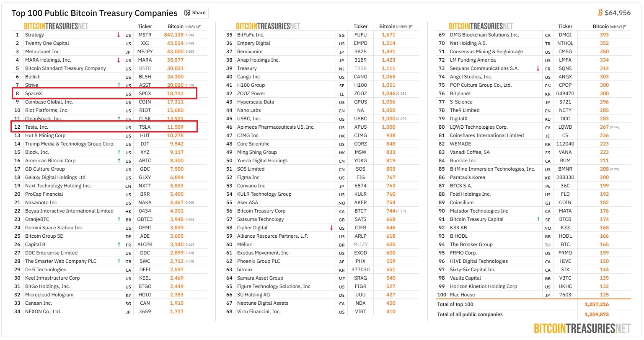The width and height of the screenshot is (644, 340).
Task: Select the green up arrow beside American Bitcoin Corp
Action: tap(119, 161)
